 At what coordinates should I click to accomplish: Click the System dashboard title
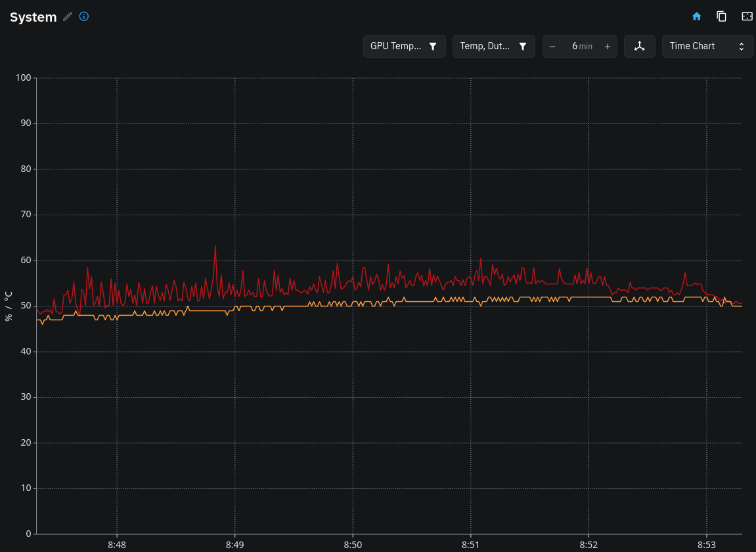[33, 17]
